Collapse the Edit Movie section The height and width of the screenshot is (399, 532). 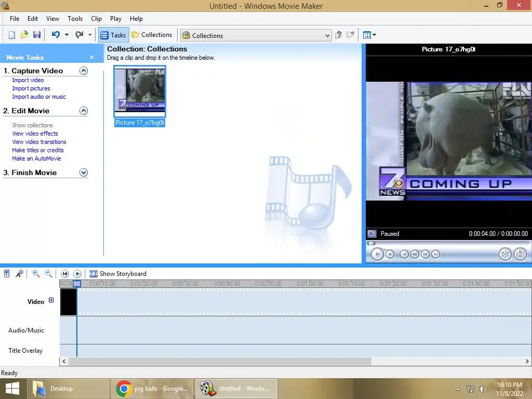pyautogui.click(x=84, y=111)
